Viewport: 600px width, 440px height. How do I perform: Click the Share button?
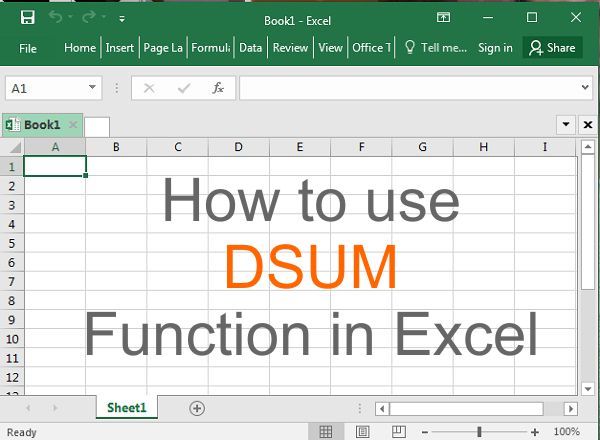coord(552,48)
